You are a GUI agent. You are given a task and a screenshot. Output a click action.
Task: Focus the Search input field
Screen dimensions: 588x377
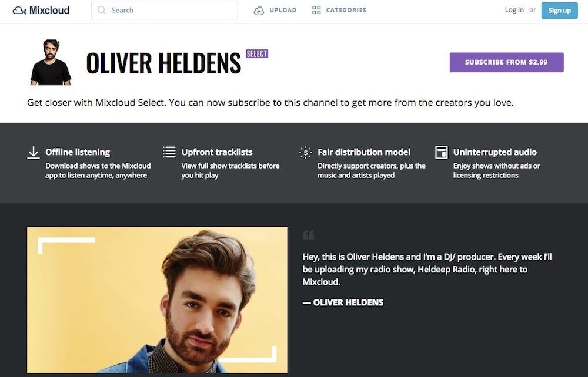(x=164, y=10)
